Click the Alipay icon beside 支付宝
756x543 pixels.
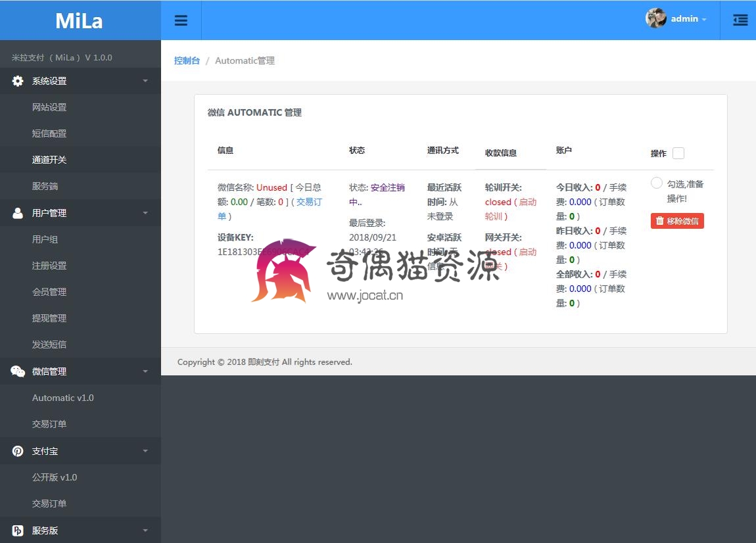18,451
